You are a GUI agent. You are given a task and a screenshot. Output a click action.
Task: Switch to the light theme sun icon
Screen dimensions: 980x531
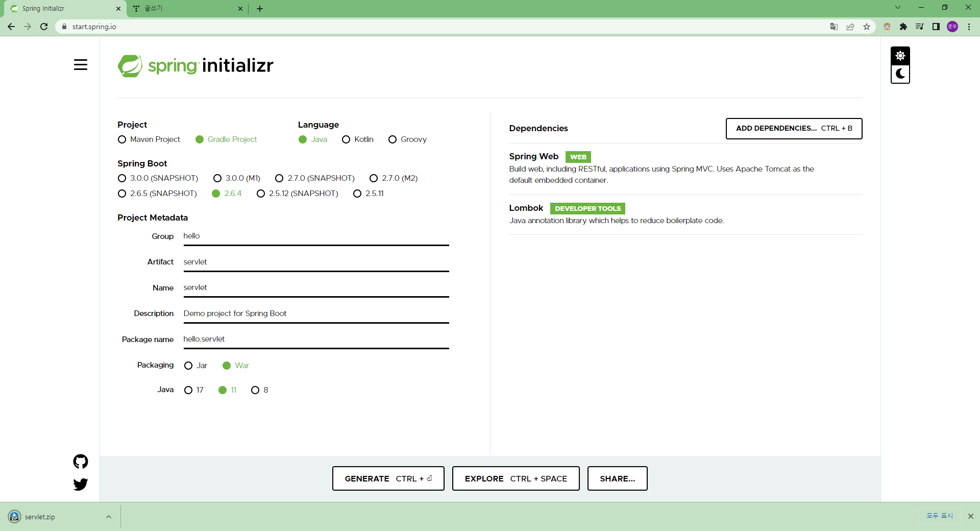(x=900, y=56)
